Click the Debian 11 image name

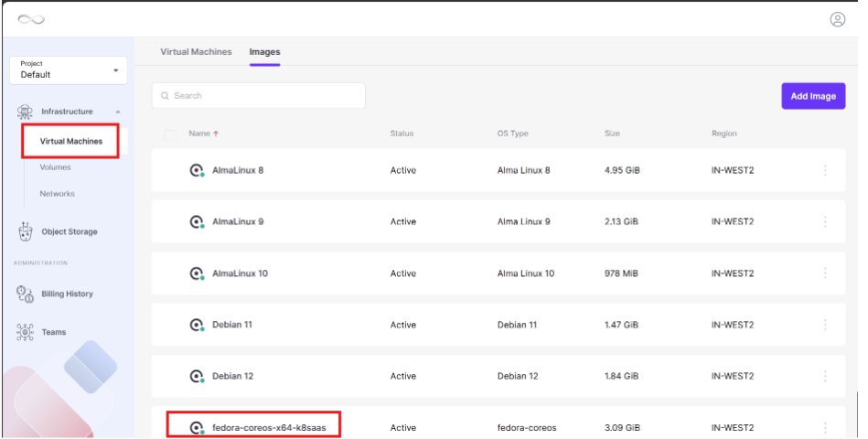click(x=232, y=325)
